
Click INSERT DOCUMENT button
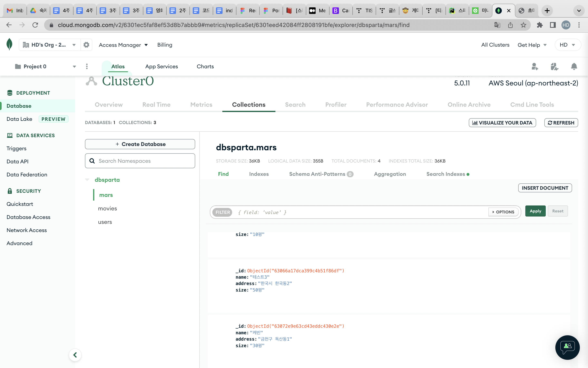pos(545,188)
